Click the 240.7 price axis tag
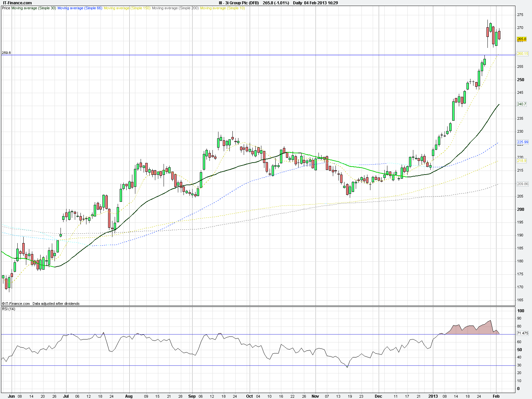 (x=521, y=104)
